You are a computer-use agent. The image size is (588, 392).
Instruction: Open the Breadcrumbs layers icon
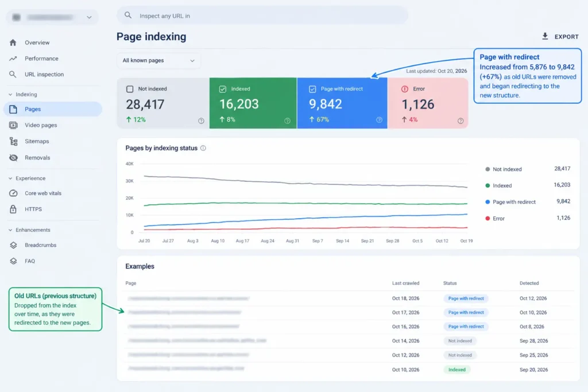click(14, 245)
